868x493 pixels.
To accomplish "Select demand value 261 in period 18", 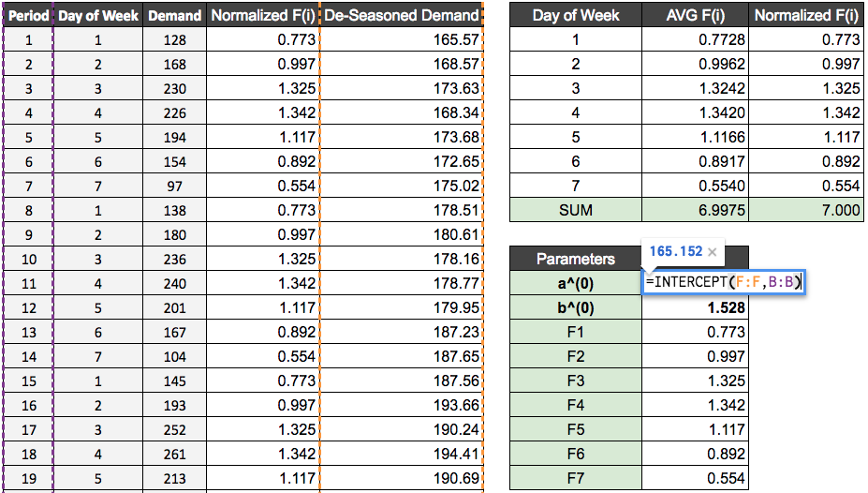I will point(174,454).
